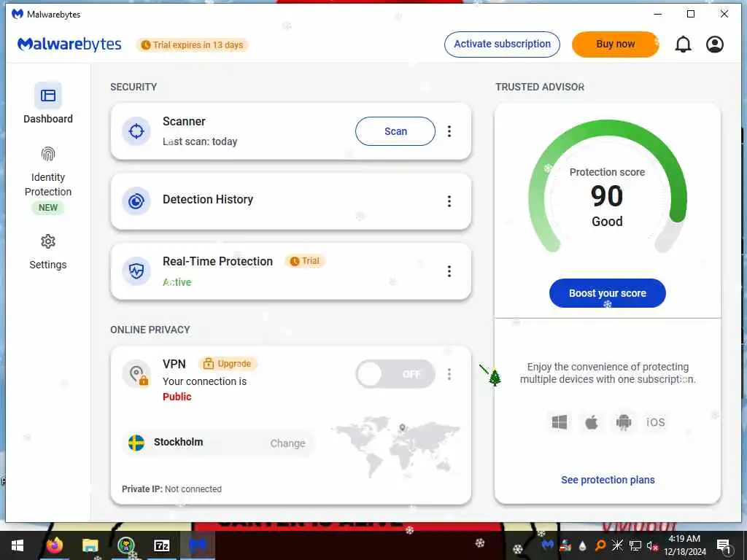747x560 pixels.
Task: Click the VPN location lock icon
Action: point(137,374)
